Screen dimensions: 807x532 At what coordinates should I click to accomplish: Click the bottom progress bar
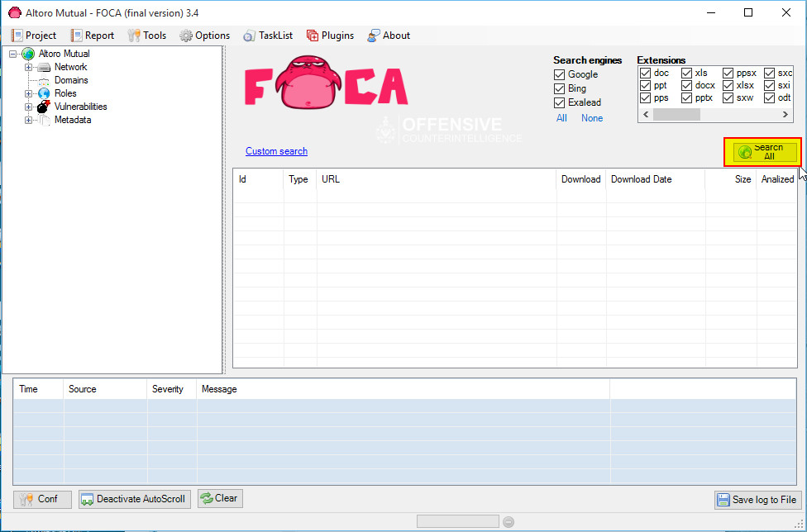pos(457,522)
